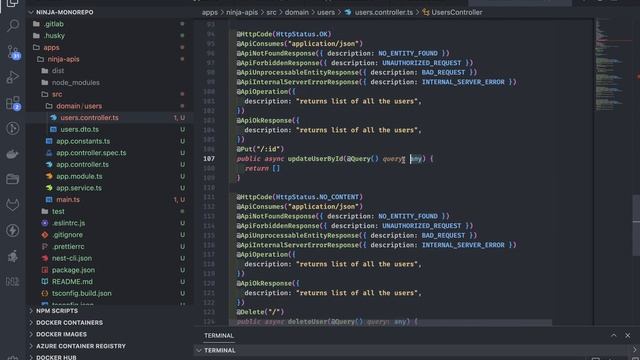Click 'users' breadcrumb segment

(x=326, y=12)
